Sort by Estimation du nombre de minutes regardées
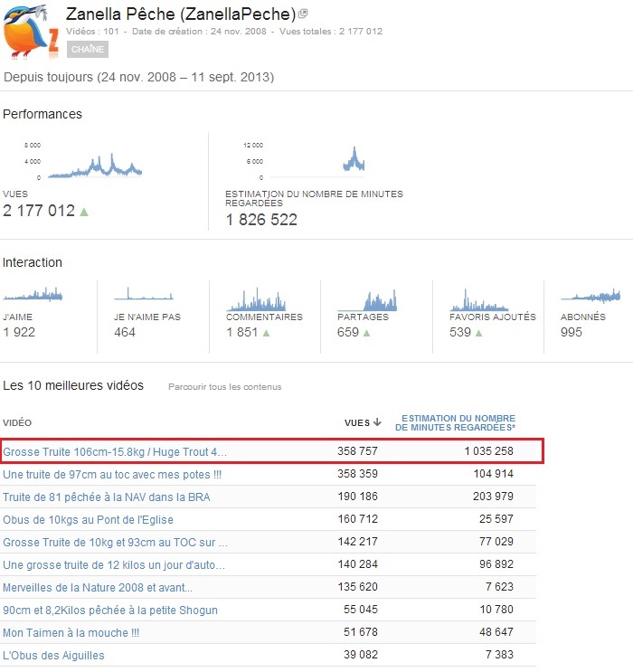 point(455,423)
